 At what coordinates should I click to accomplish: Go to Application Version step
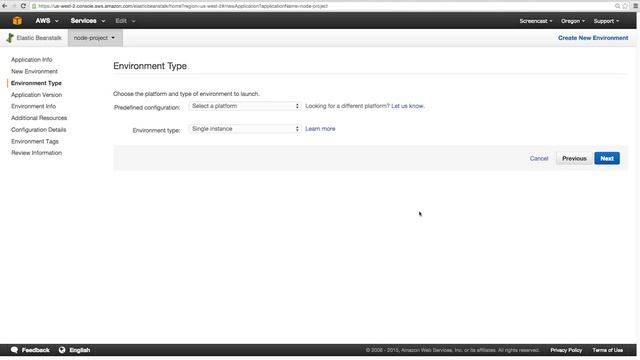[36, 95]
